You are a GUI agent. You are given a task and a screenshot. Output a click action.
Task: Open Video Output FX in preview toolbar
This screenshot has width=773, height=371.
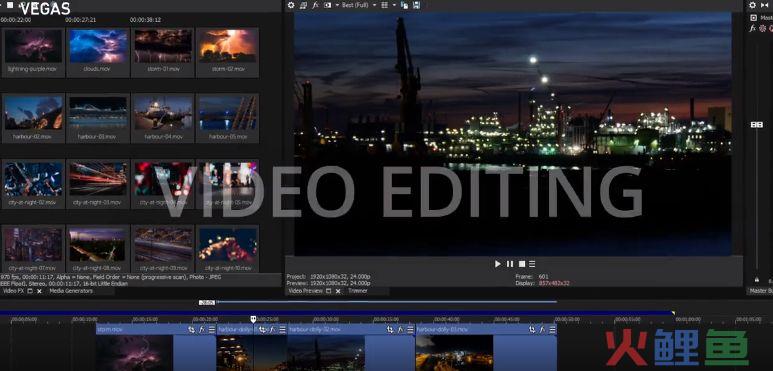coord(316,5)
